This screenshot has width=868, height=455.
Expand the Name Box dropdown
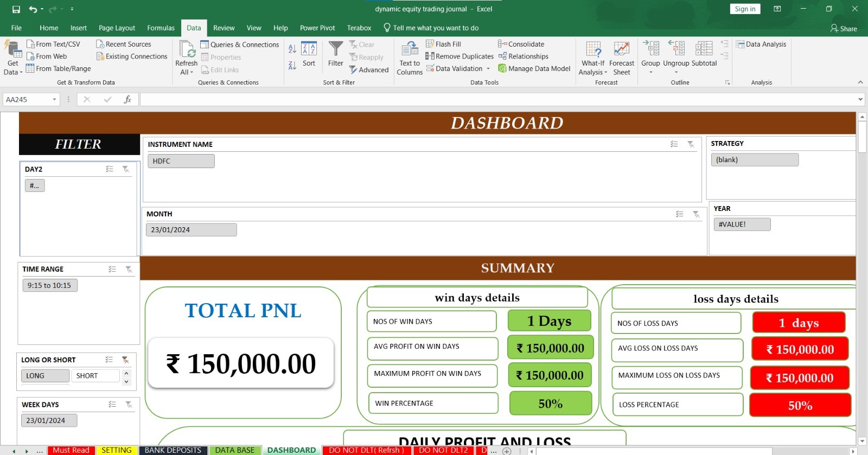click(54, 100)
